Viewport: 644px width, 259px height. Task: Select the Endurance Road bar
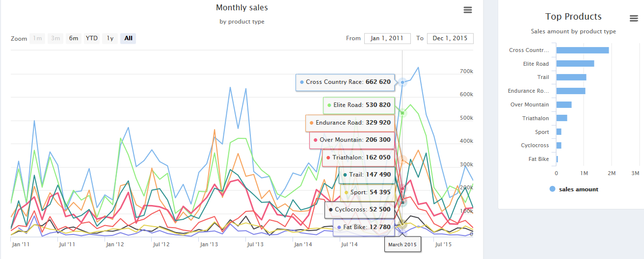570,91
